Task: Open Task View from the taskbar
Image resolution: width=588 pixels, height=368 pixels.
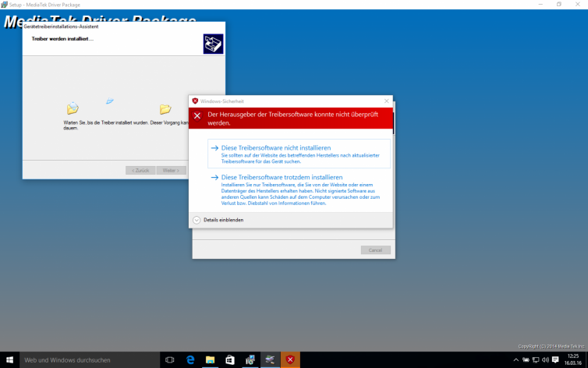Action: 169,360
